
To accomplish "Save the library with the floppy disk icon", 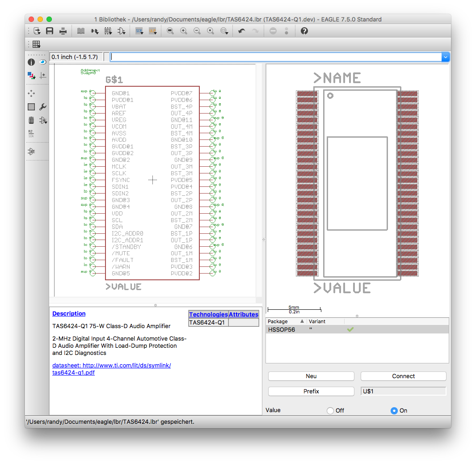I will 50,31.
